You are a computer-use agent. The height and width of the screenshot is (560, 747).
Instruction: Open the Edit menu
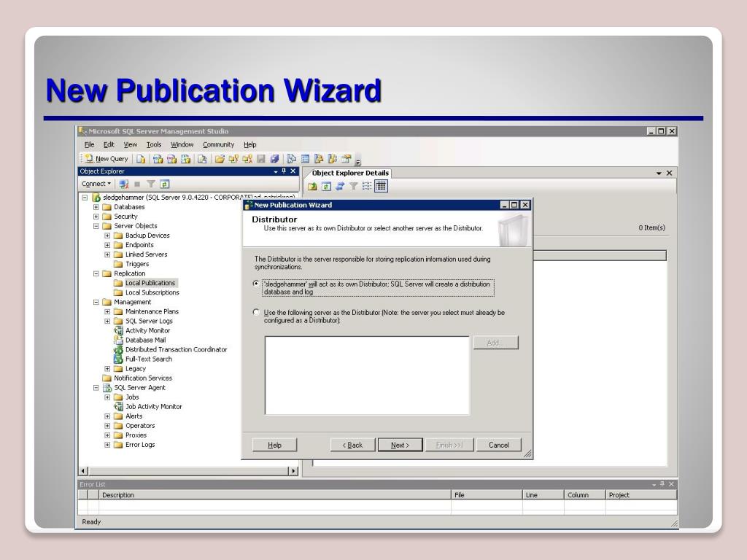coord(109,144)
